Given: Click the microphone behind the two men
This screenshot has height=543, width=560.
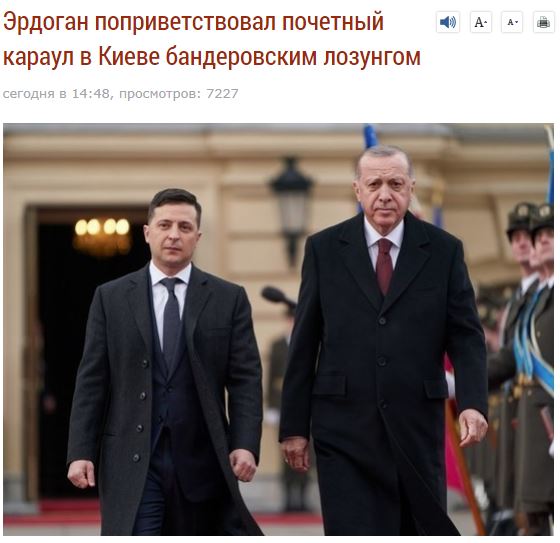Looking at the screenshot, I should coord(278,297).
